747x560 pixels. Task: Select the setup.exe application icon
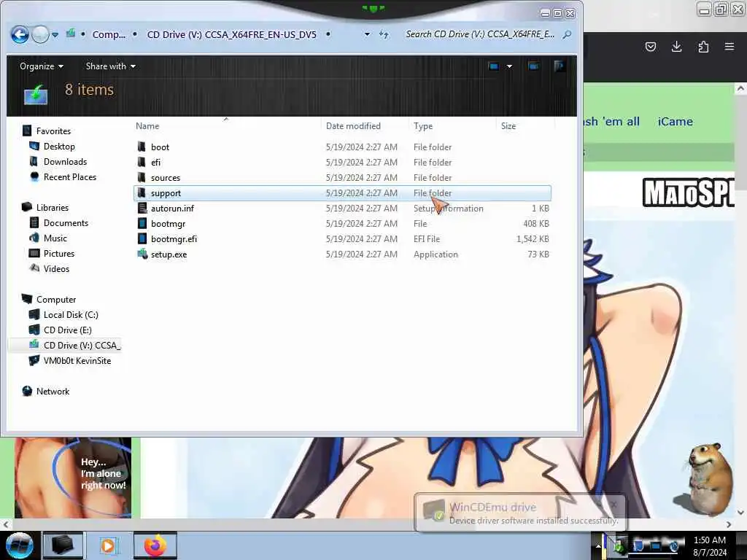pos(142,254)
